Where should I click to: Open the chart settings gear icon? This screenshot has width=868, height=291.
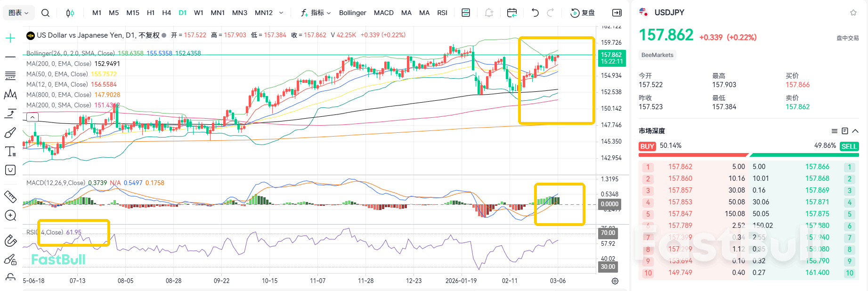(x=615, y=281)
